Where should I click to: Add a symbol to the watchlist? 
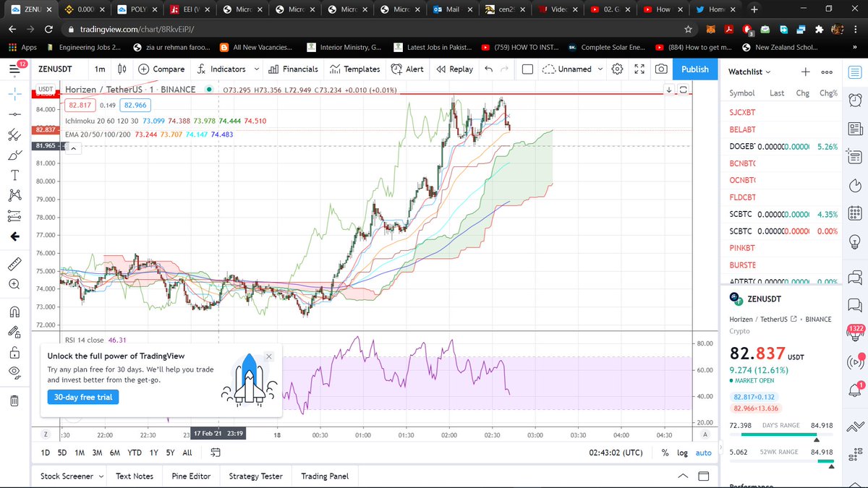click(x=806, y=72)
